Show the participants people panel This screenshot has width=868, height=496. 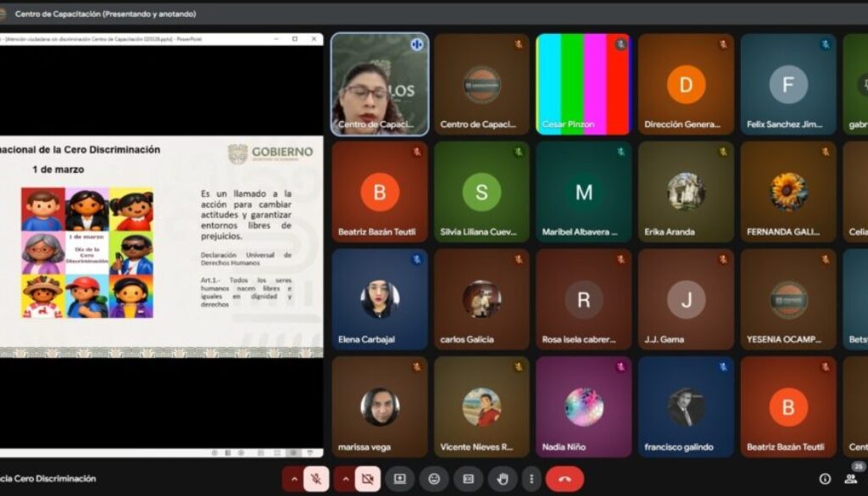(850, 479)
